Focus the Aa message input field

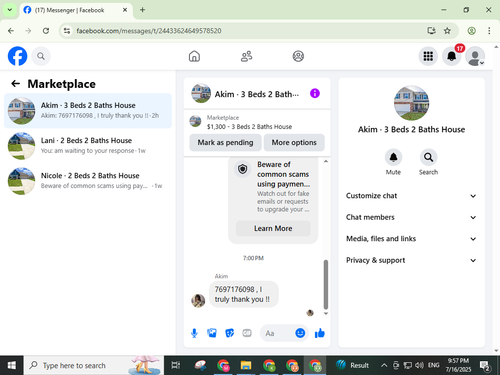click(x=277, y=333)
